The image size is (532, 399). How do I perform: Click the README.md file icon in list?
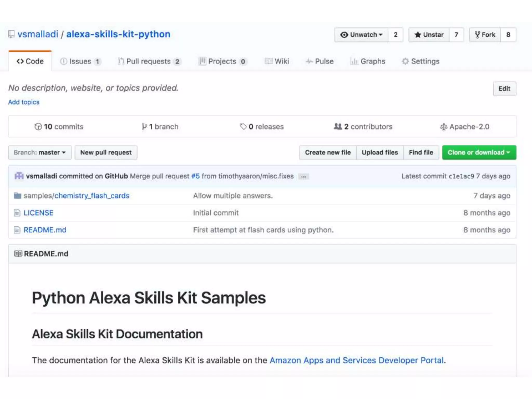(17, 230)
